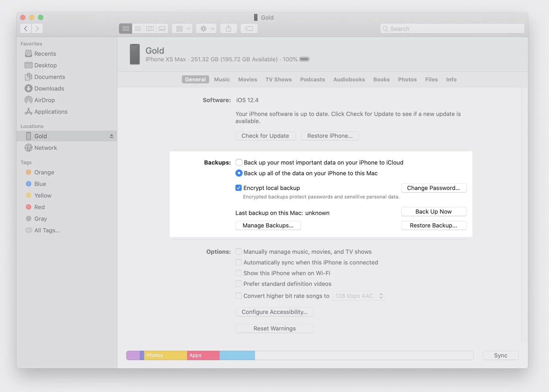Switch to column view in toolbar
The width and height of the screenshot is (549, 392).
[150, 29]
